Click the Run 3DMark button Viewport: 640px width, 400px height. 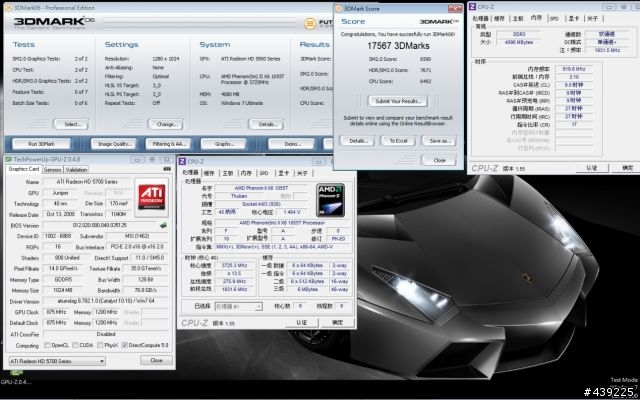click(x=42, y=144)
